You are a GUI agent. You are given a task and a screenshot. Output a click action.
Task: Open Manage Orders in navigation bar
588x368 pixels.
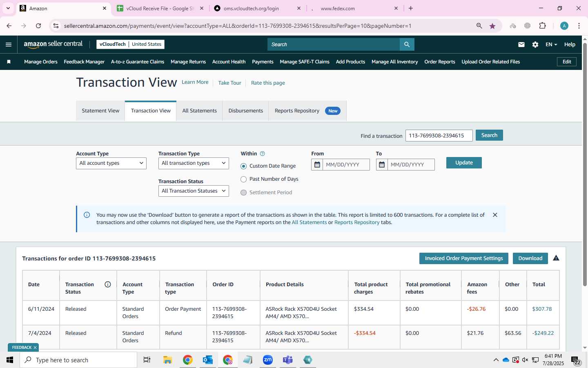click(x=41, y=62)
